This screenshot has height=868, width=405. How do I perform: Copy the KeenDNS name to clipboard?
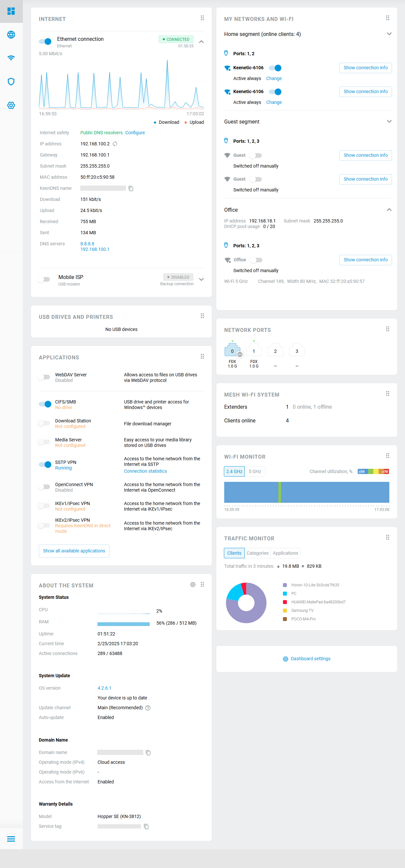pos(131,188)
